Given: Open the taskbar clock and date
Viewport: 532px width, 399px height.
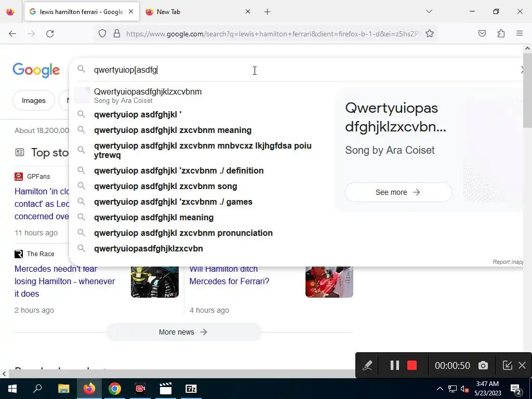Looking at the screenshot, I should pos(487,389).
